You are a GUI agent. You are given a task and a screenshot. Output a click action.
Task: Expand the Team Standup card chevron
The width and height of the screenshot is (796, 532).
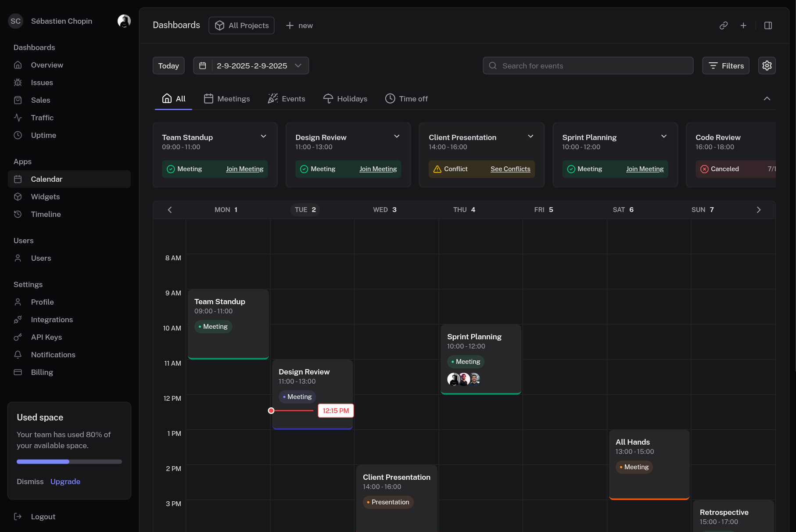pos(263,137)
